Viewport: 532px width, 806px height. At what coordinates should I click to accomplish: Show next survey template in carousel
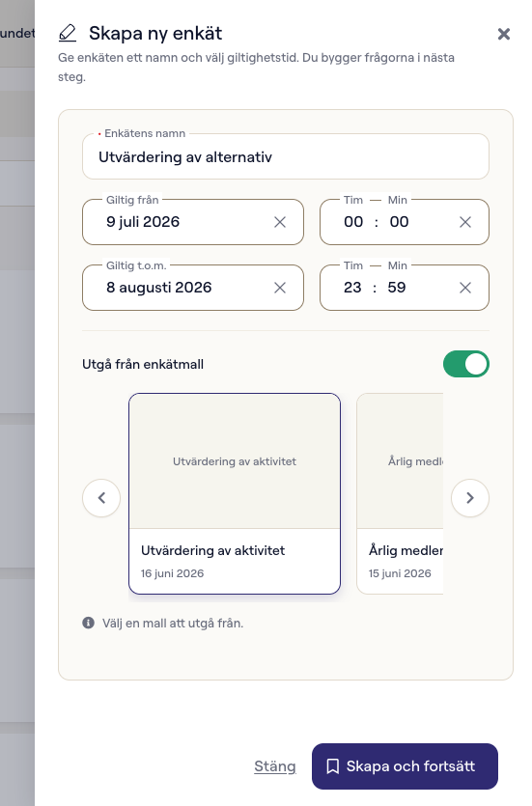tap(470, 497)
